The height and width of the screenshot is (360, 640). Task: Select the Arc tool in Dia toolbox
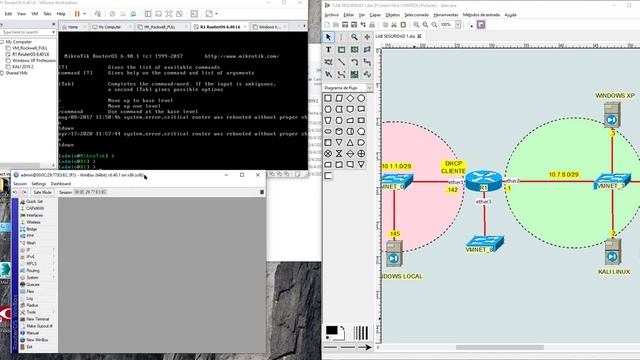[354, 62]
